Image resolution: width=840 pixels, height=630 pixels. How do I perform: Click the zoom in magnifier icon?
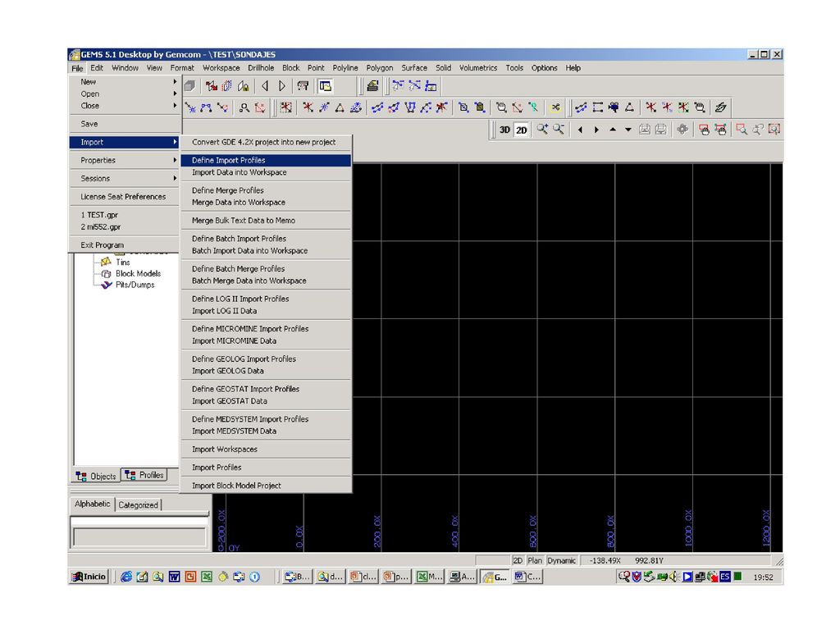pos(542,129)
